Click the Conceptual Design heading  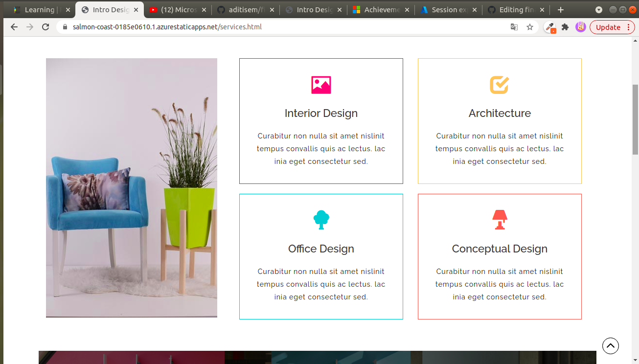(500, 249)
